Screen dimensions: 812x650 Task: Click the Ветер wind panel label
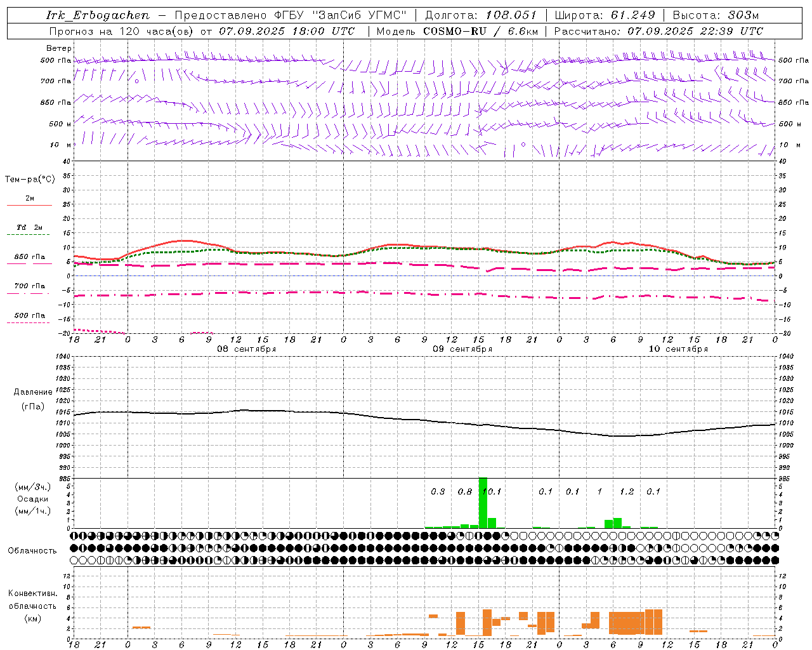59,48
